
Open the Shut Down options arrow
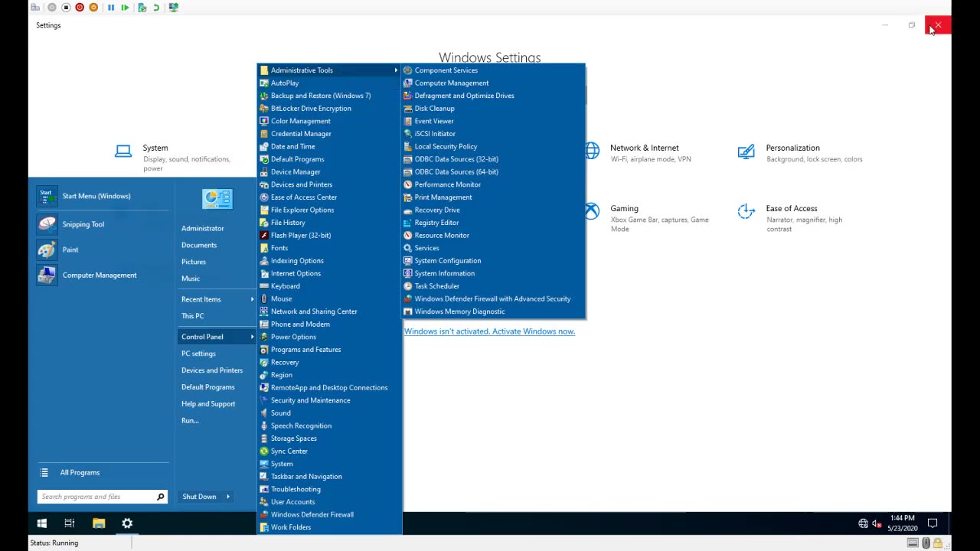point(227,497)
